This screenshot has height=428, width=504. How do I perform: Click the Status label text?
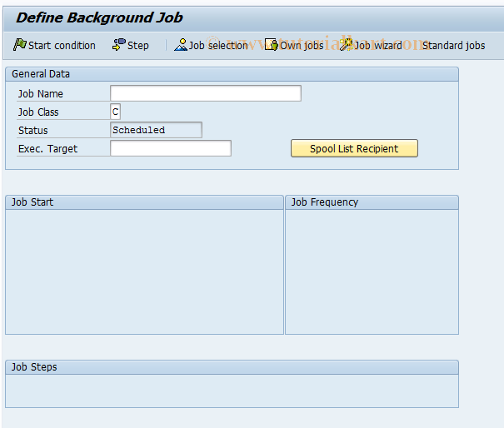[x=33, y=131]
